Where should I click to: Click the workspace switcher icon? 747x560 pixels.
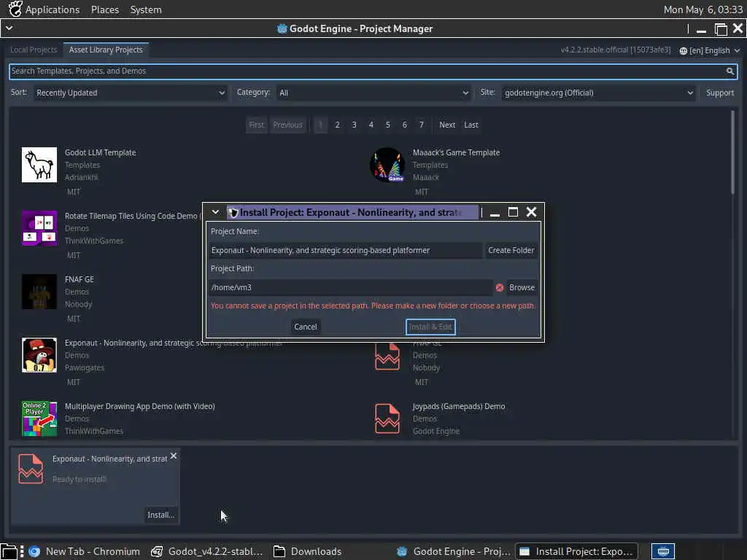(x=662, y=551)
